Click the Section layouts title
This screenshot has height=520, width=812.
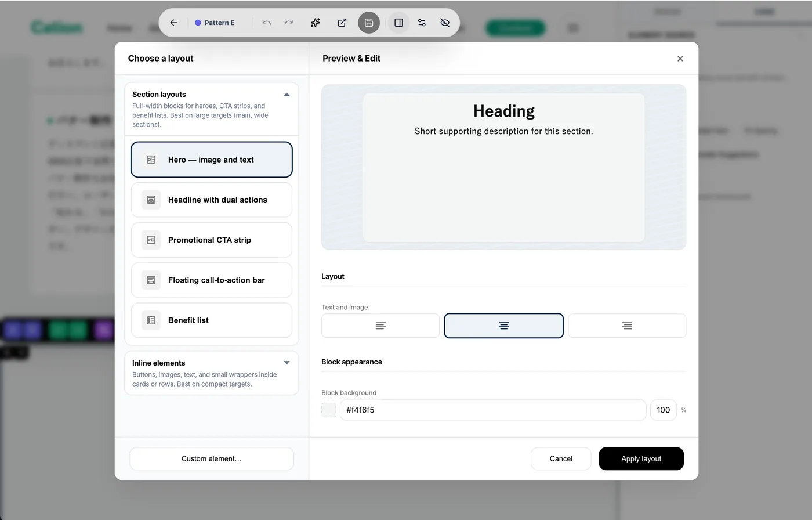(159, 94)
